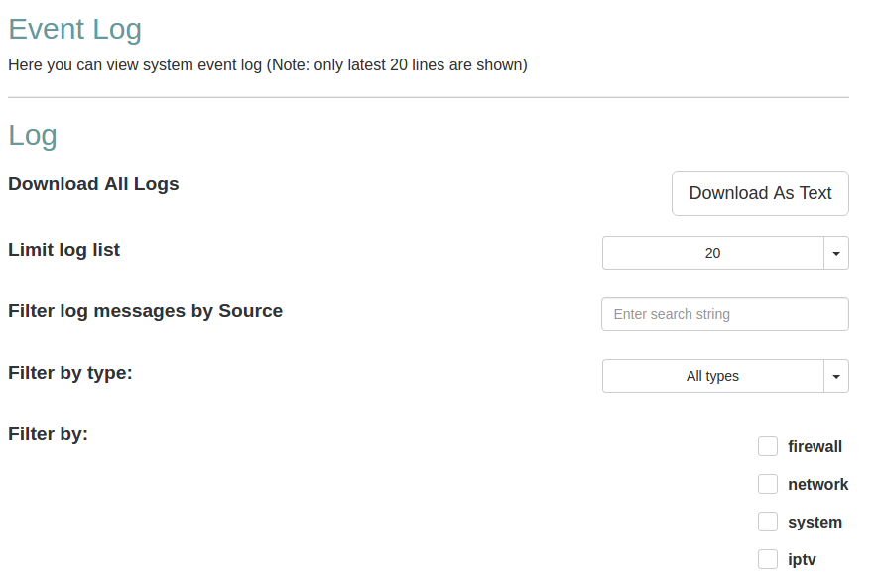The width and height of the screenshot is (878, 588).
Task: Click the Filter log messages by Source label
Action: [145, 311]
